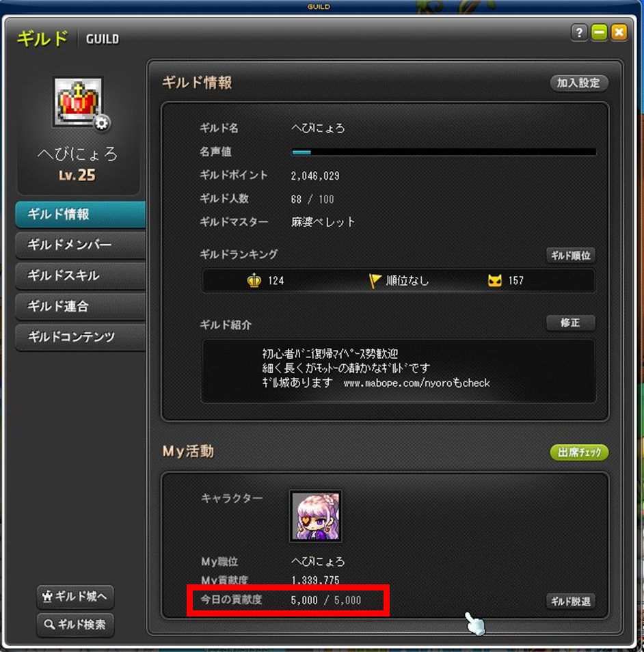Open guild search with ギルド検索 button
This screenshot has width=644, height=652.
pos(75,625)
